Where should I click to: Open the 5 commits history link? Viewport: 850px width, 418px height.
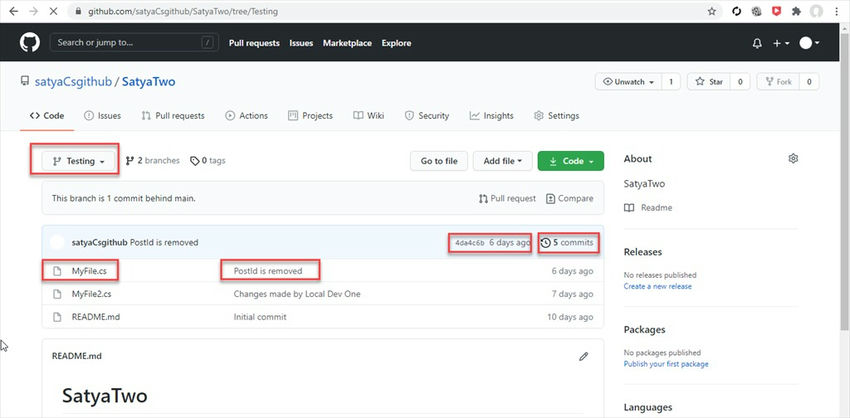(568, 242)
